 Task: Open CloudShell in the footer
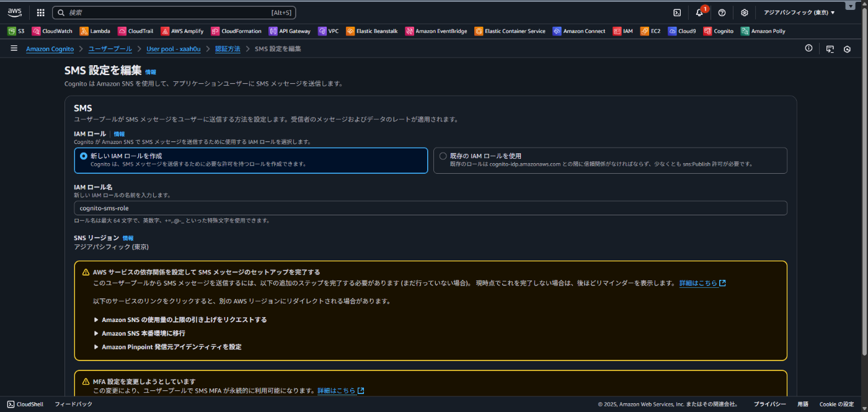coord(25,404)
